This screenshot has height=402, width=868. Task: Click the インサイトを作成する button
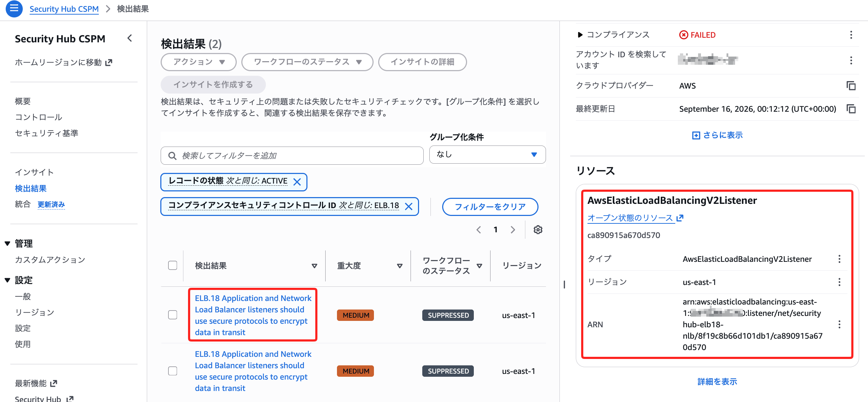coord(213,85)
